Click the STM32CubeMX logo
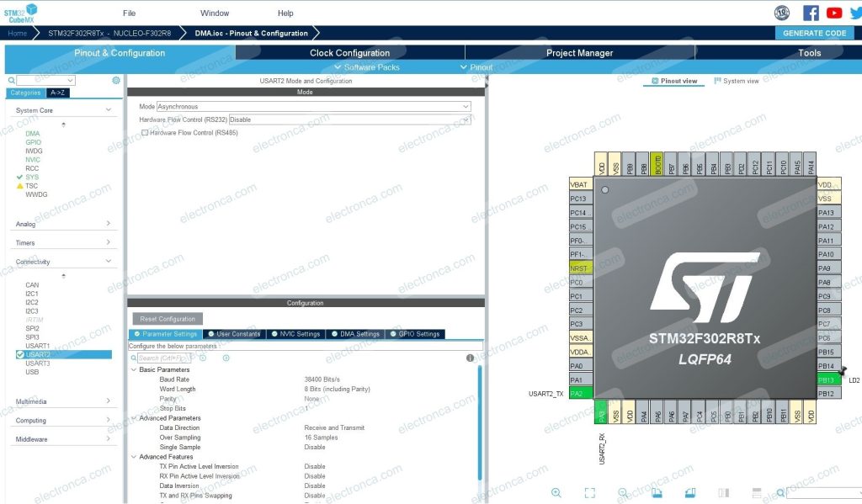Image resolution: width=862 pixels, height=504 pixels. [x=20, y=12]
